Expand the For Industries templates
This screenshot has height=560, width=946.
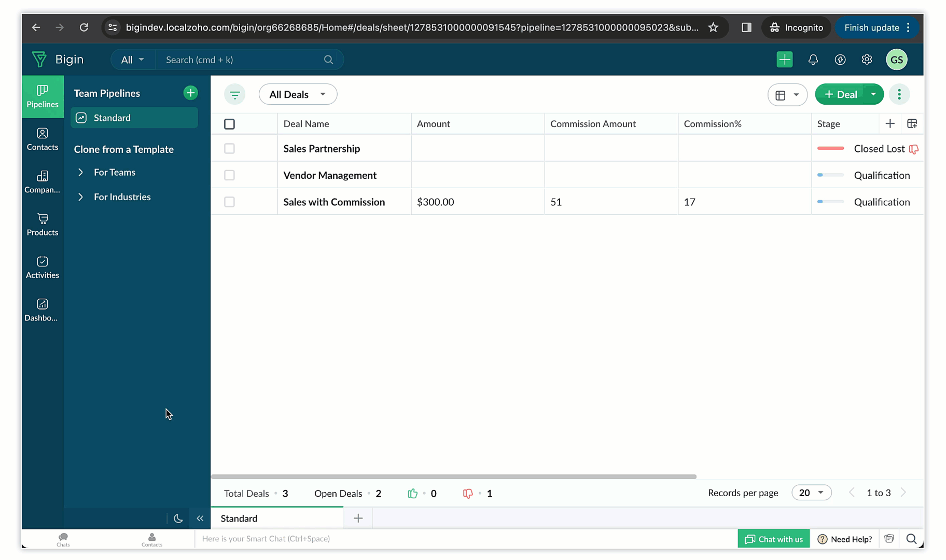point(80,197)
